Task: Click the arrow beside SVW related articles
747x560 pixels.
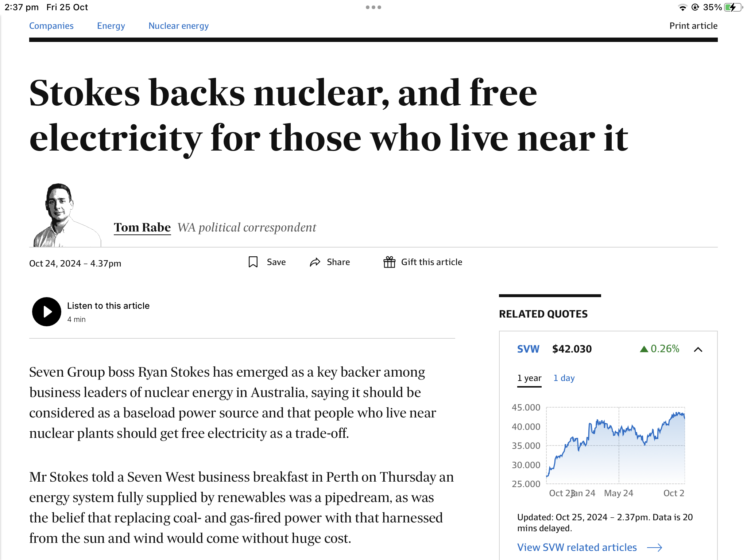Action: pyautogui.click(x=655, y=548)
